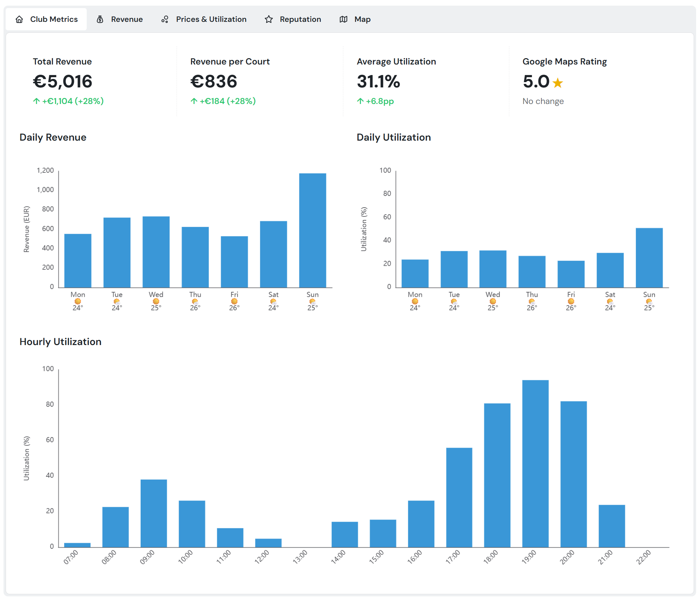Image resolution: width=700 pixels, height=602 pixels.
Task: Open the Prices & Utilization tab
Action: (x=211, y=19)
